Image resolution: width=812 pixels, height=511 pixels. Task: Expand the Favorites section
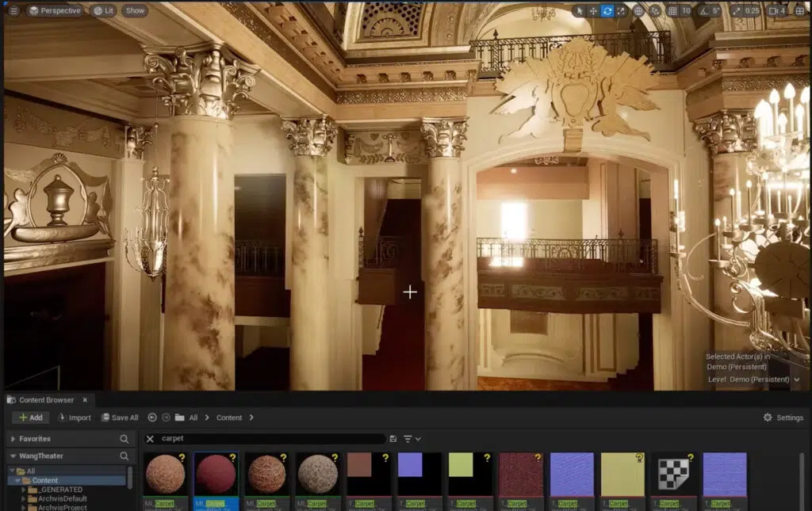(x=13, y=439)
